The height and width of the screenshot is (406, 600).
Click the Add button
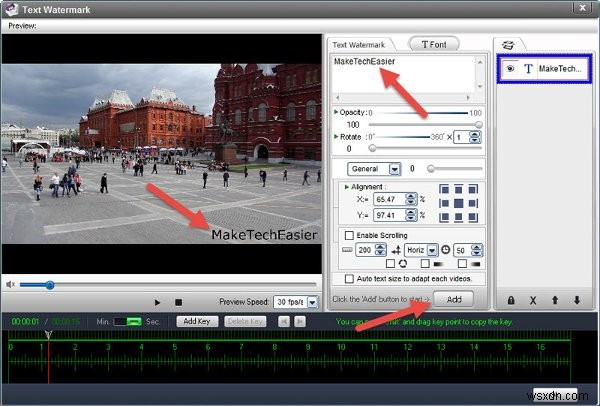coord(454,299)
